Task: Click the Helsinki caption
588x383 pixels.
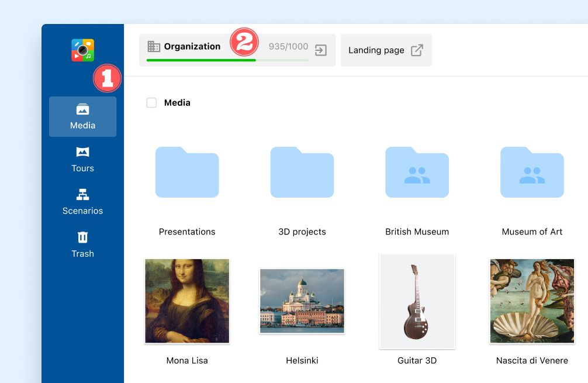Action: [x=302, y=361]
